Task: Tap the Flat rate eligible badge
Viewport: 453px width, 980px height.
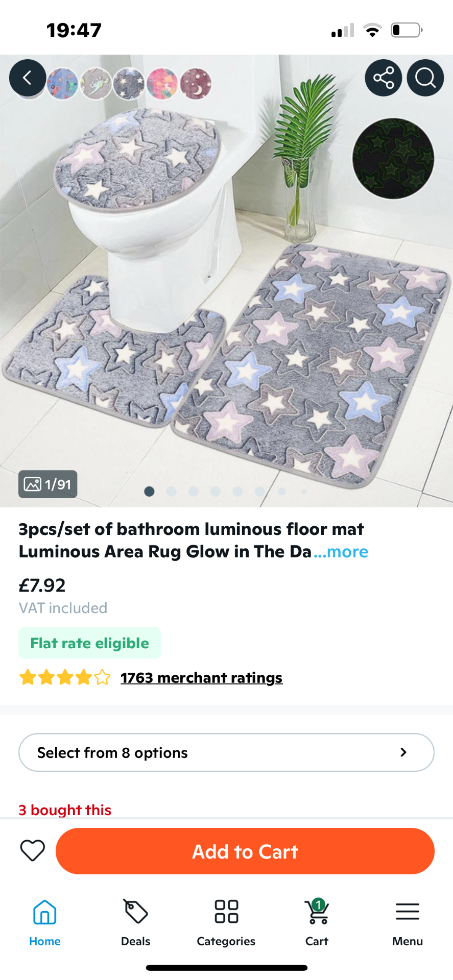Action: pyautogui.click(x=90, y=643)
